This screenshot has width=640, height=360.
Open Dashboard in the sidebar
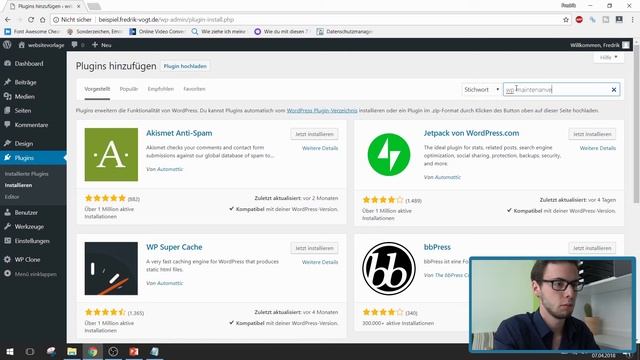29,64
